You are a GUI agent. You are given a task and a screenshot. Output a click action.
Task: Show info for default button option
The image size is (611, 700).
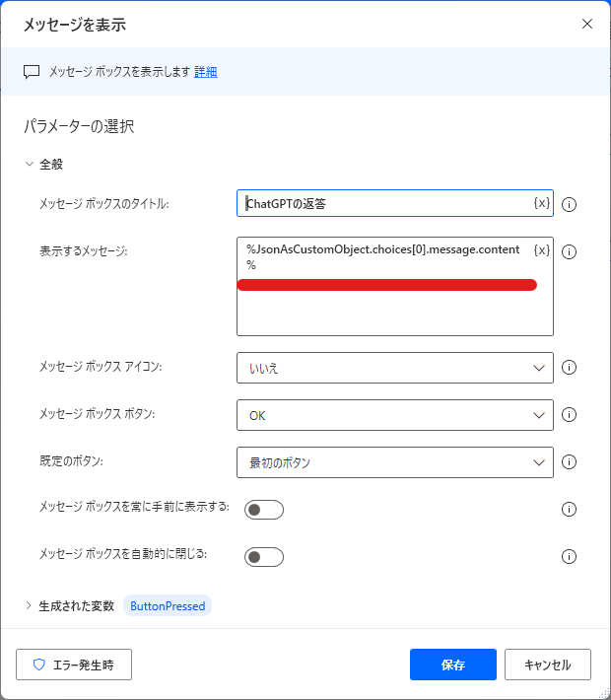point(569,462)
